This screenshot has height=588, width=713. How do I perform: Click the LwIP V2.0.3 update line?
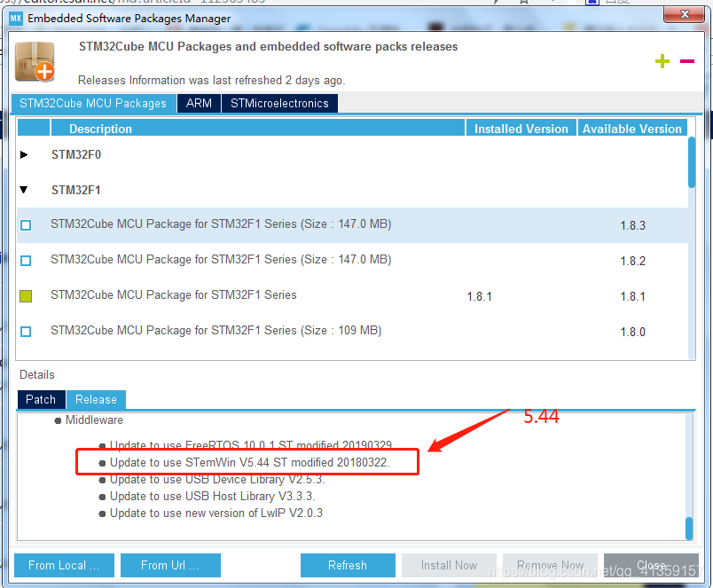tap(216, 513)
